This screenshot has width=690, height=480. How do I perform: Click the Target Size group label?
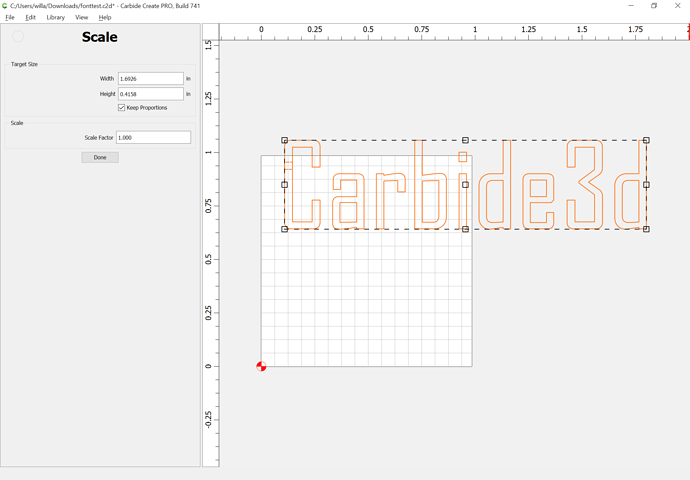tap(24, 64)
